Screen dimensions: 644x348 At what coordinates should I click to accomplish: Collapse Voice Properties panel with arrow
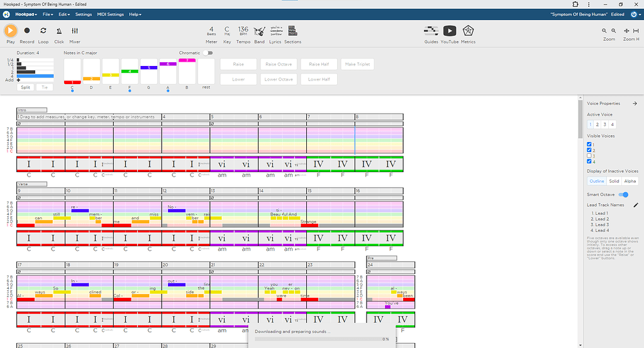click(635, 104)
